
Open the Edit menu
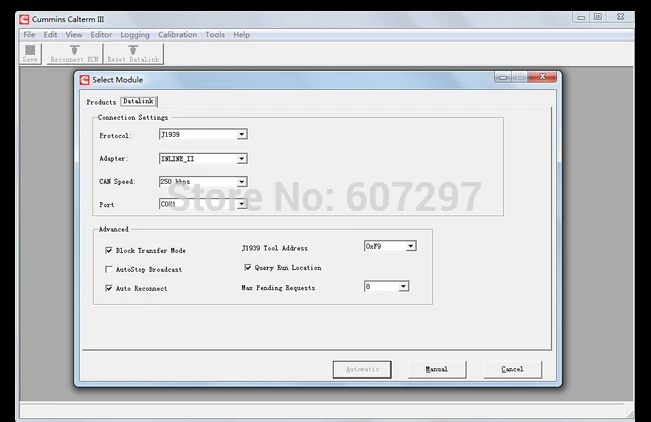click(50, 35)
